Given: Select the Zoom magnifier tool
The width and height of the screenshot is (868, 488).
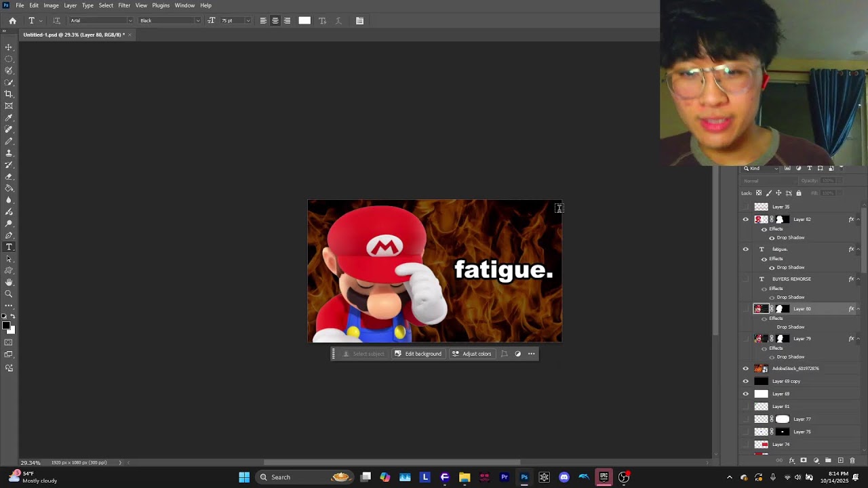Looking at the screenshot, I should coord(9,294).
